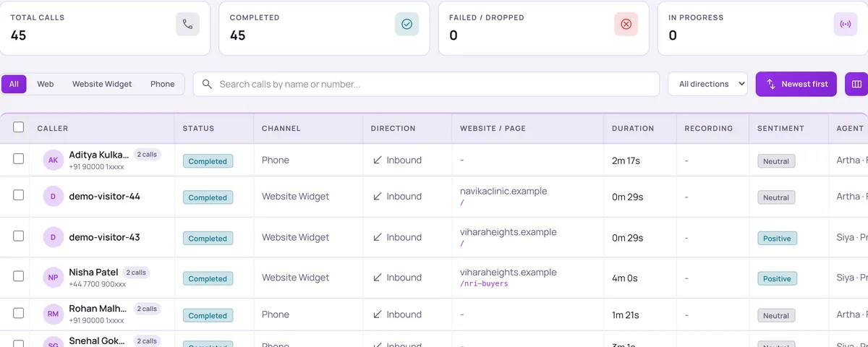Image resolution: width=868 pixels, height=347 pixels.
Task: Click the 2 calls badge beside Nisha Patel
Action: [136, 273]
